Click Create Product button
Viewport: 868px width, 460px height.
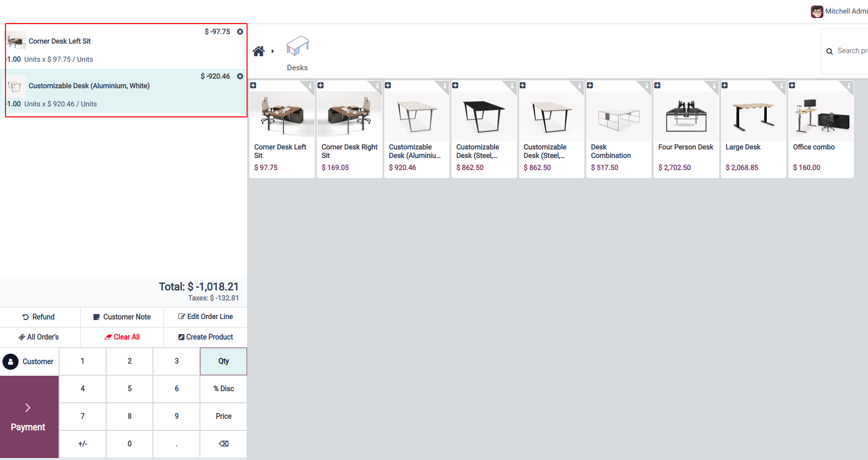click(205, 337)
